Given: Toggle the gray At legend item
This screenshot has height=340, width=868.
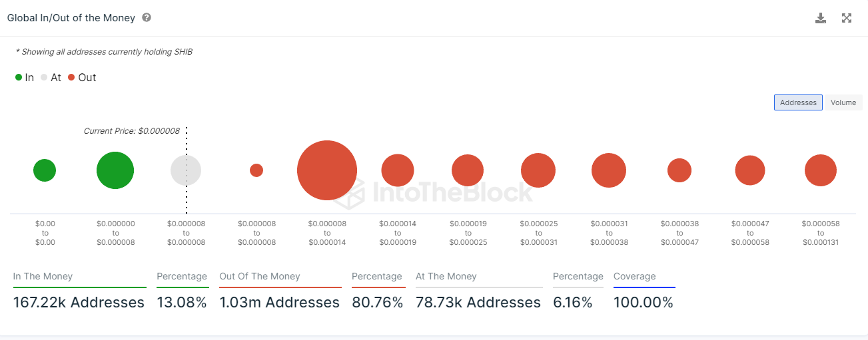Looking at the screenshot, I should (x=51, y=77).
